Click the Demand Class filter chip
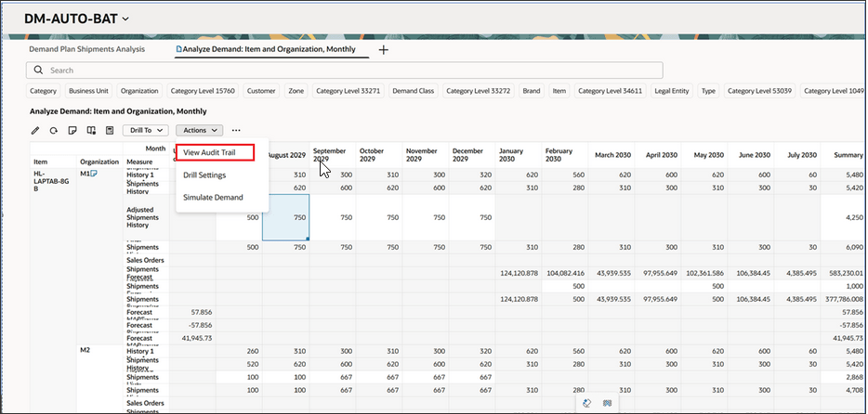Screen dimensions: 868x414 [414, 91]
